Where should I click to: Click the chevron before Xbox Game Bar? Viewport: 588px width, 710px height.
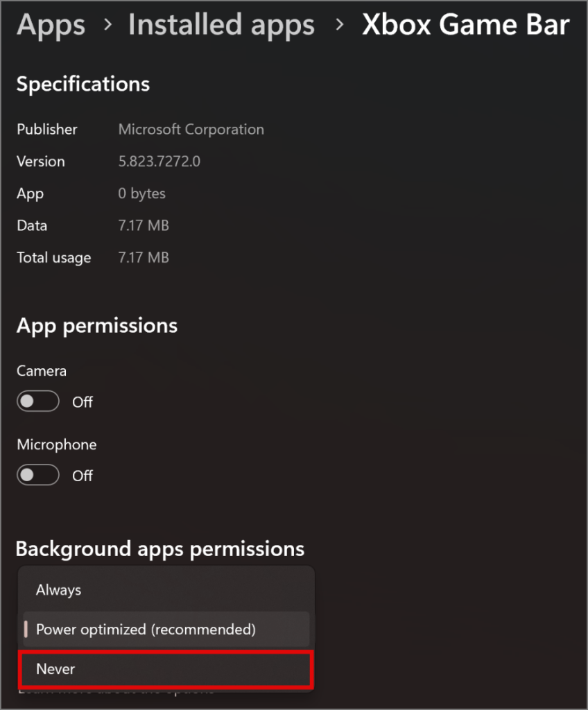339,26
